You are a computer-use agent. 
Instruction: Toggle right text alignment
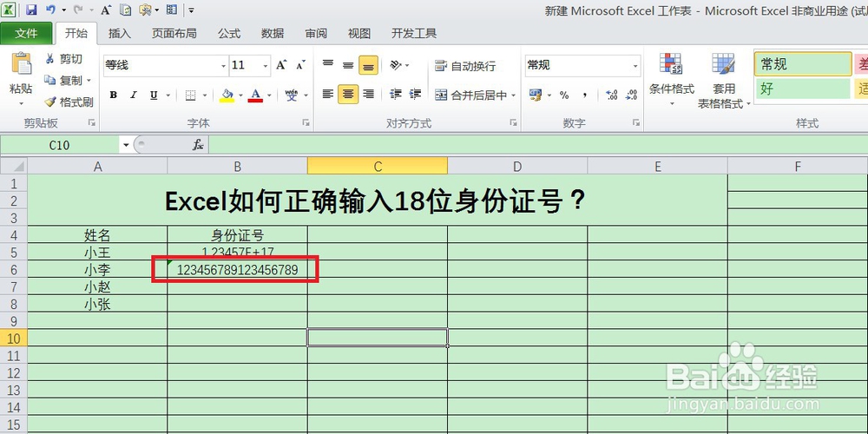click(368, 95)
